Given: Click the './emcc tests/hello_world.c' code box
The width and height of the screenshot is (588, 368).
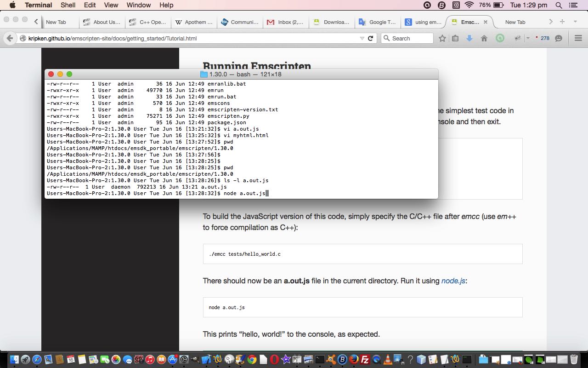Looking at the screenshot, I should (362, 254).
